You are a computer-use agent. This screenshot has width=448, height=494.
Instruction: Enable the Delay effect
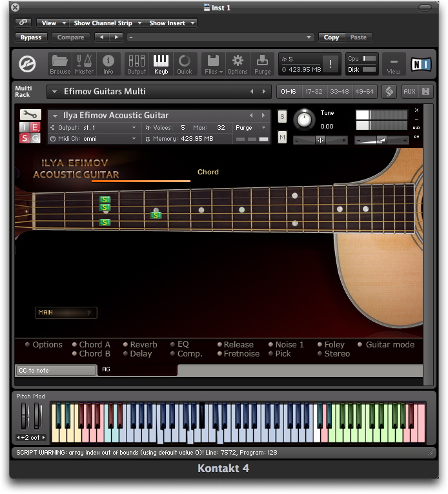137,353
